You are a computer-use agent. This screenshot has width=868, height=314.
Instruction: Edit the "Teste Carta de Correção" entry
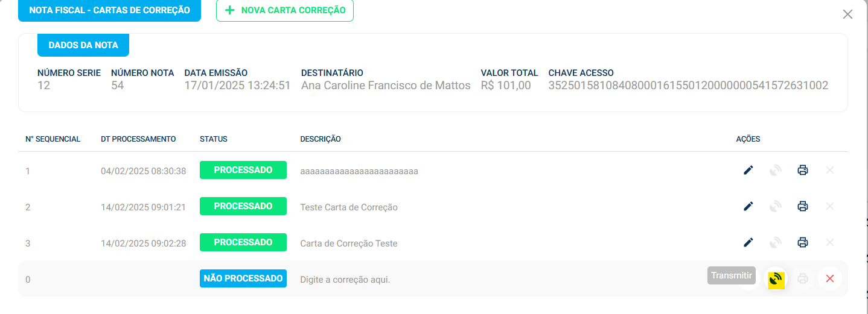[748, 207]
